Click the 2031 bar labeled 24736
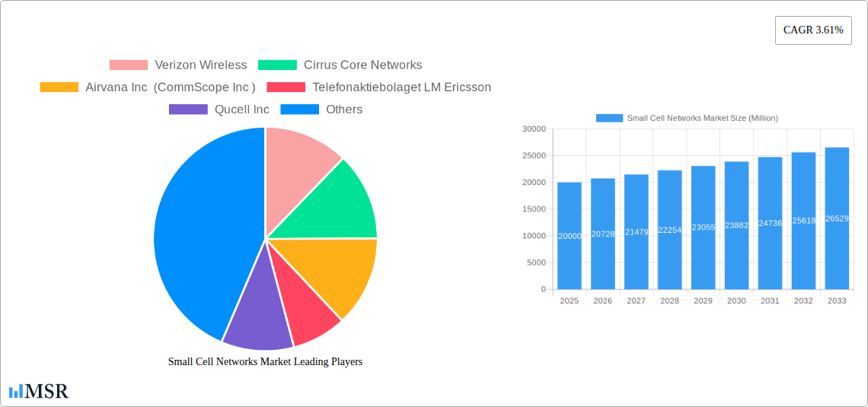The image size is (868, 407). [x=770, y=223]
